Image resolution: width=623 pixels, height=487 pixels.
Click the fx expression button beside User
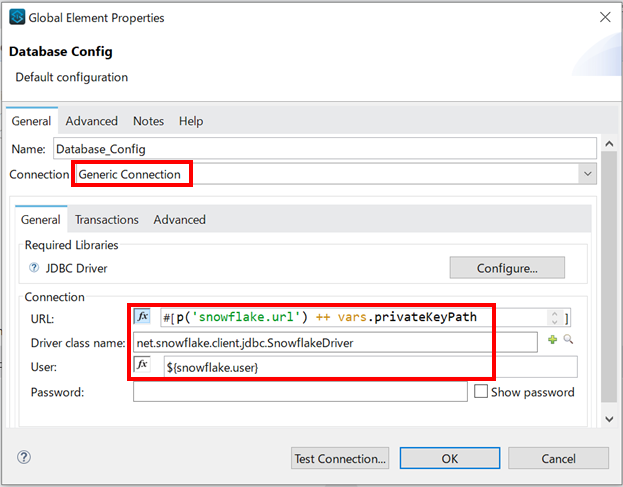(x=142, y=366)
